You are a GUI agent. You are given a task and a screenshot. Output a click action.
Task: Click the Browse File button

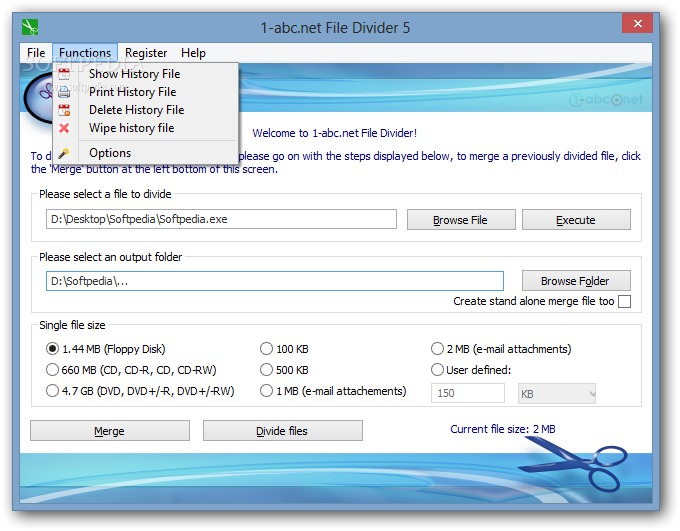coord(461,220)
